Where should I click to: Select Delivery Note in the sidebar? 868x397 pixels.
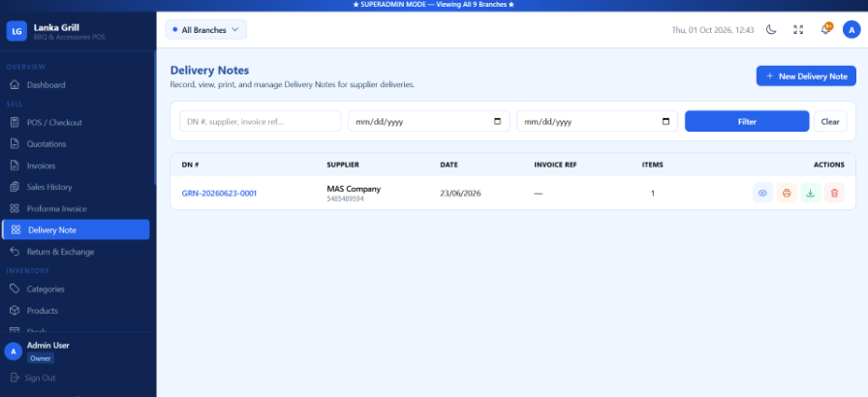[76, 229]
